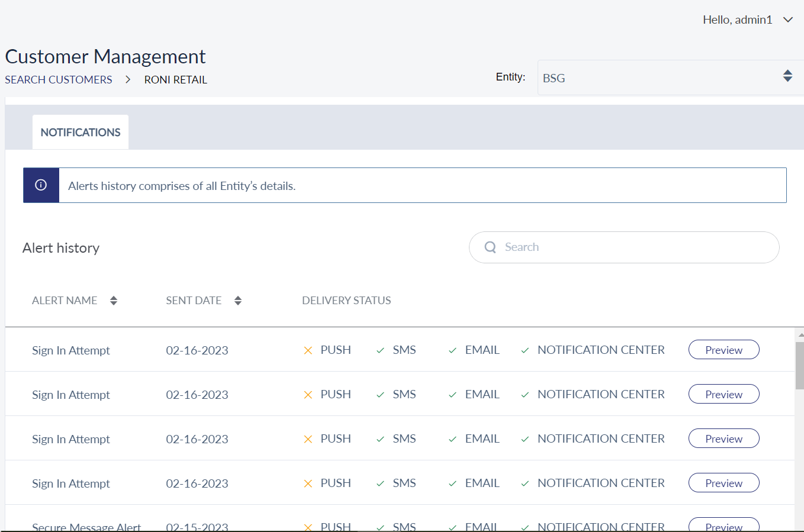Click the SMS checkmark icon, first row
This screenshot has height=532, width=804.
click(380, 350)
